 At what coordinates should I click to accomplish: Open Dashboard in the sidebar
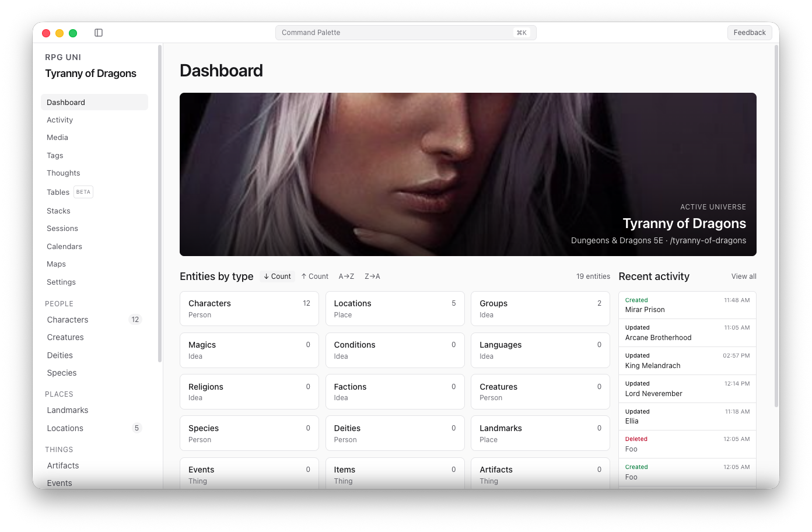pyautogui.click(x=94, y=102)
